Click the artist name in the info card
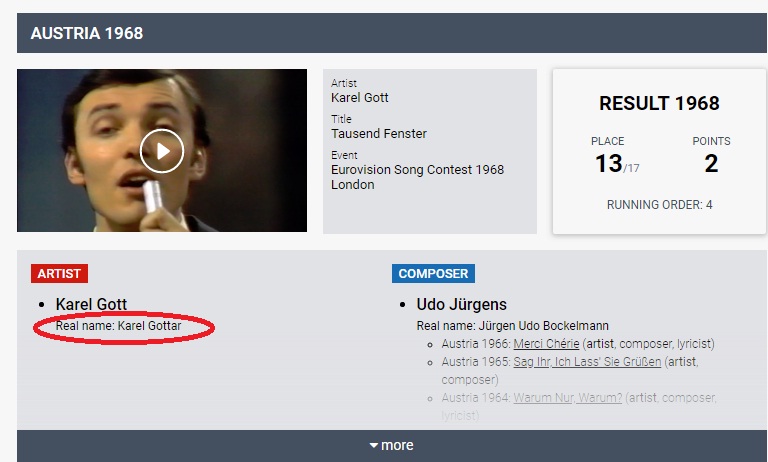The width and height of the screenshot is (768, 462). point(360,98)
